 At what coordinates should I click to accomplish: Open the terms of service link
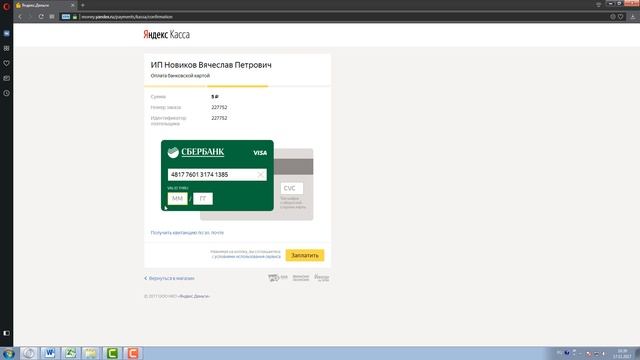pyautogui.click(x=247, y=257)
